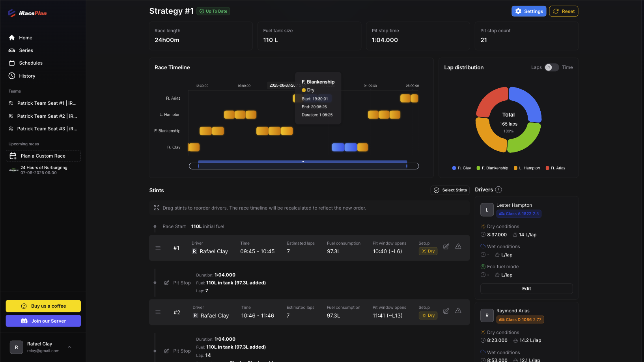Toggle the Dry setup badge on stint #2
The height and width of the screenshot is (362, 644).
[428, 315]
